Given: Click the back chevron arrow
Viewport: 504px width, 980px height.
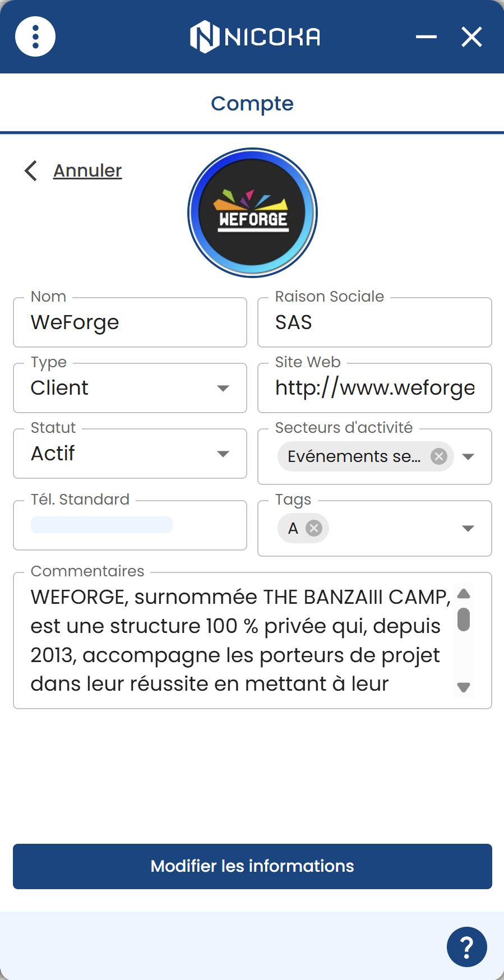Looking at the screenshot, I should (x=31, y=171).
